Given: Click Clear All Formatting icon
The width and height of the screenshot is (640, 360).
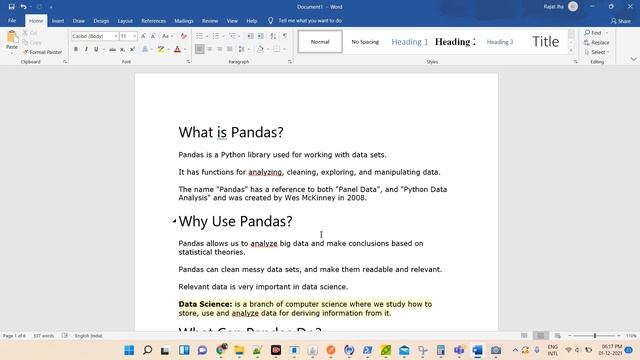Looking at the screenshot, I should pos(184,36).
